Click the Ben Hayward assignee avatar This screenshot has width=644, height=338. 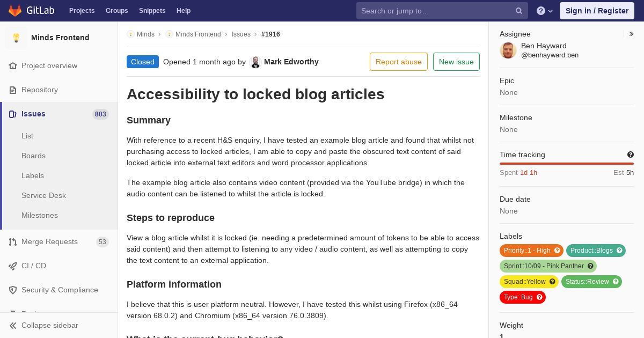point(508,50)
